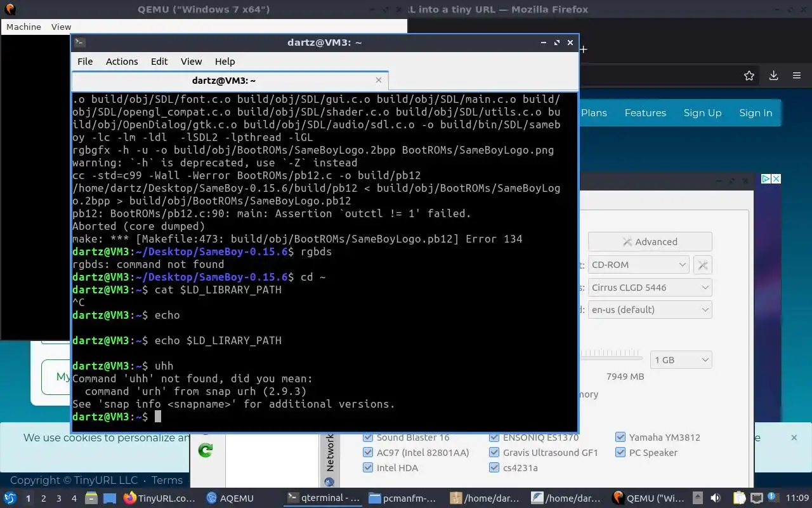Click the terminal prompt input line
812x508 pixels.
click(324, 417)
